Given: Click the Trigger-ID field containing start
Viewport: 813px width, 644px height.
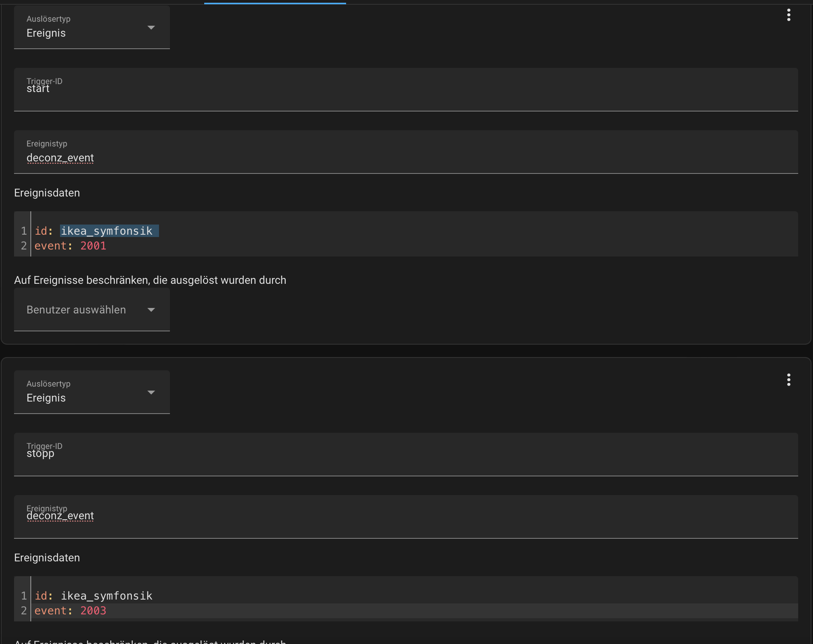Looking at the screenshot, I should [406, 90].
